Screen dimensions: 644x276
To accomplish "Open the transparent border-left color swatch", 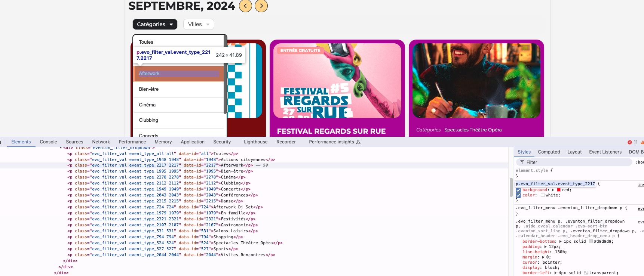I will tap(586, 273).
